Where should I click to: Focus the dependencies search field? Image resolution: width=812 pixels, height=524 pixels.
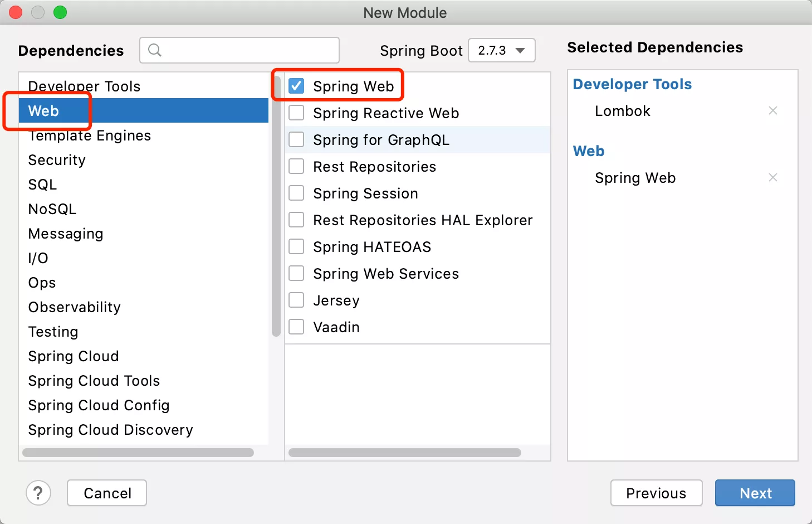[239, 50]
